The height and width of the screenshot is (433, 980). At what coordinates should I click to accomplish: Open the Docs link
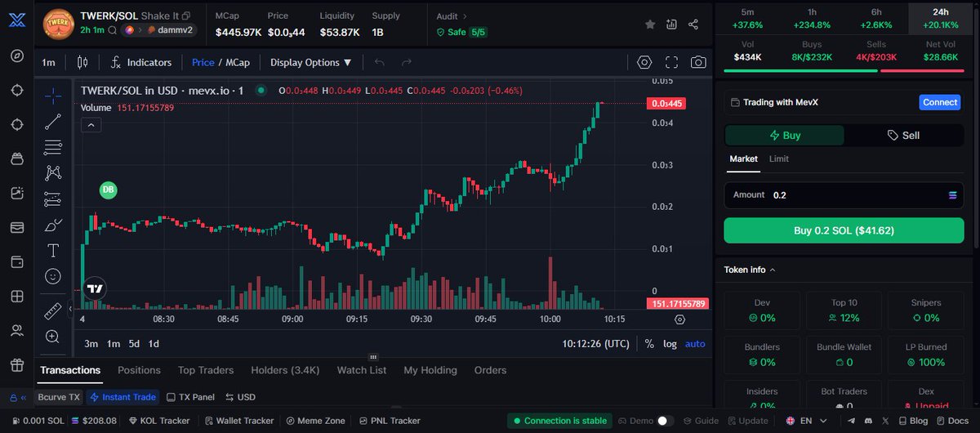(952, 421)
